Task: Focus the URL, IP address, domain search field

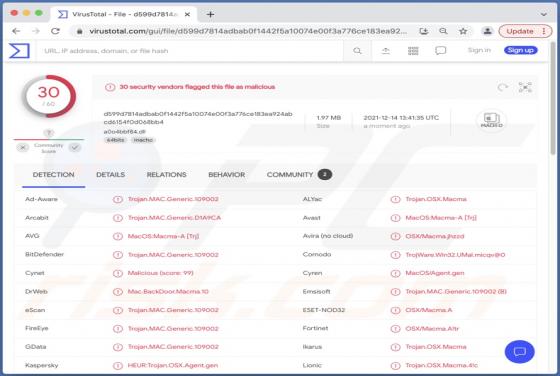Action: [189, 51]
